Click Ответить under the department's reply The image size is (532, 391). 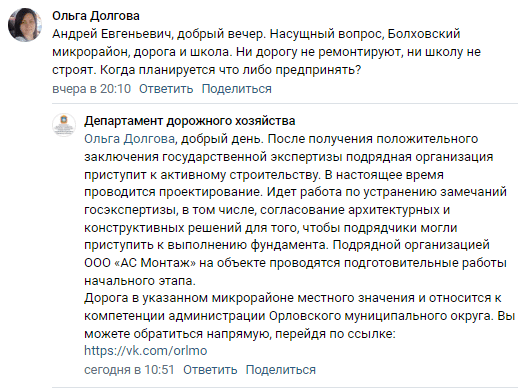(210, 370)
